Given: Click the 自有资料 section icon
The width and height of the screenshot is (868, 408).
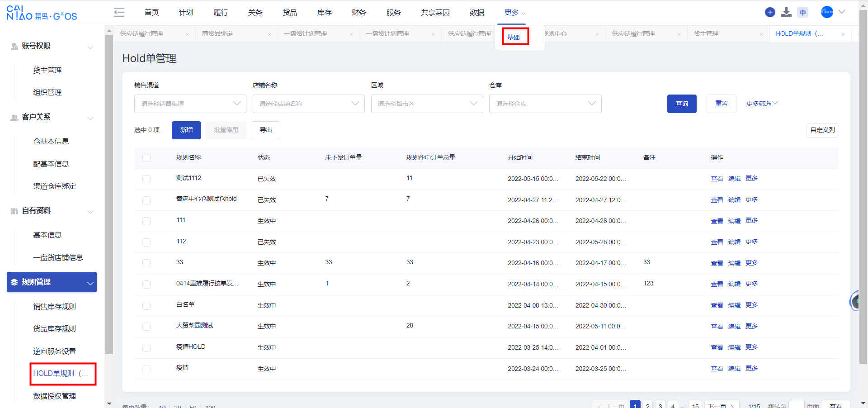Looking at the screenshot, I should (x=14, y=211).
